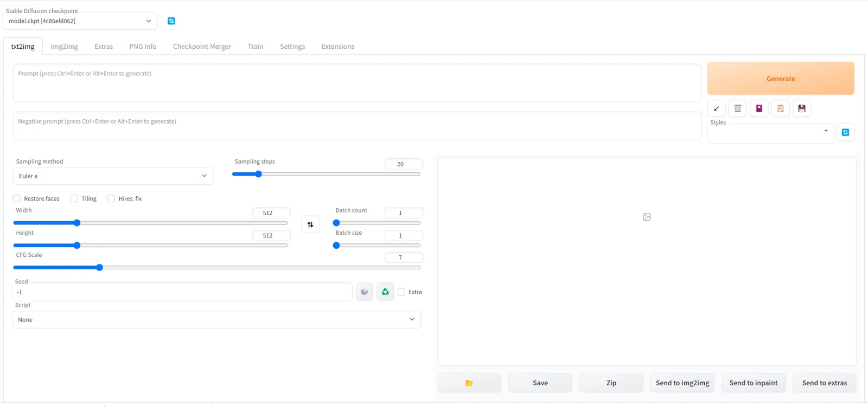
Task: Click the Zip button
Action: pos(611,383)
